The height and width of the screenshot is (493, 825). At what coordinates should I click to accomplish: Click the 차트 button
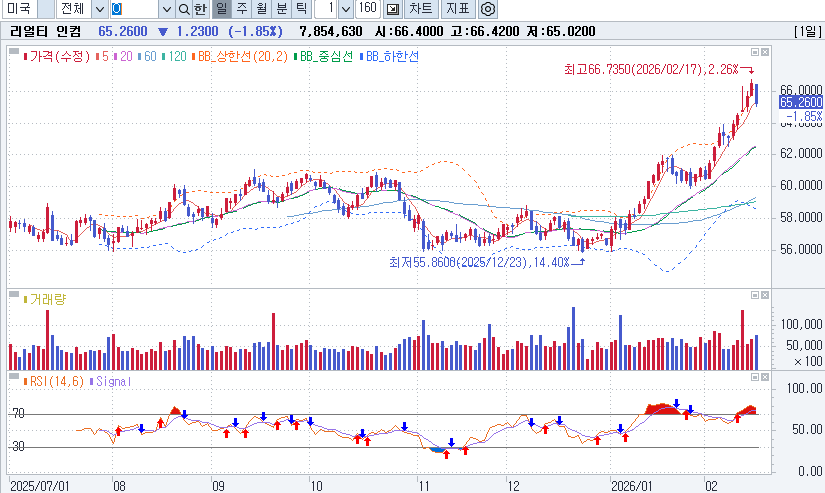click(x=422, y=9)
